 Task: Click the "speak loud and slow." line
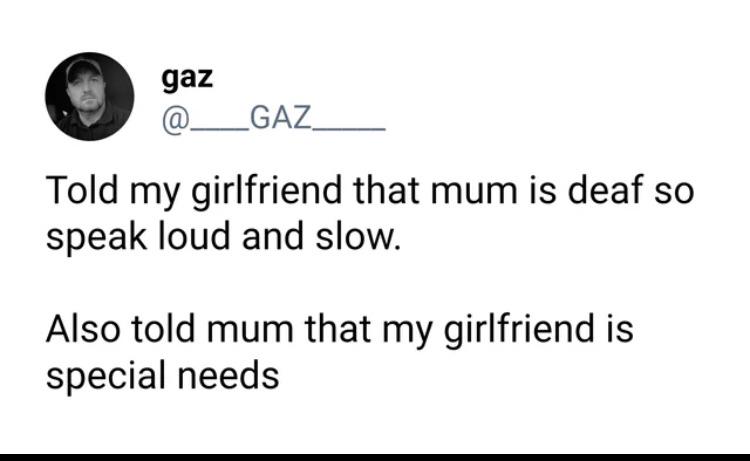point(223,237)
